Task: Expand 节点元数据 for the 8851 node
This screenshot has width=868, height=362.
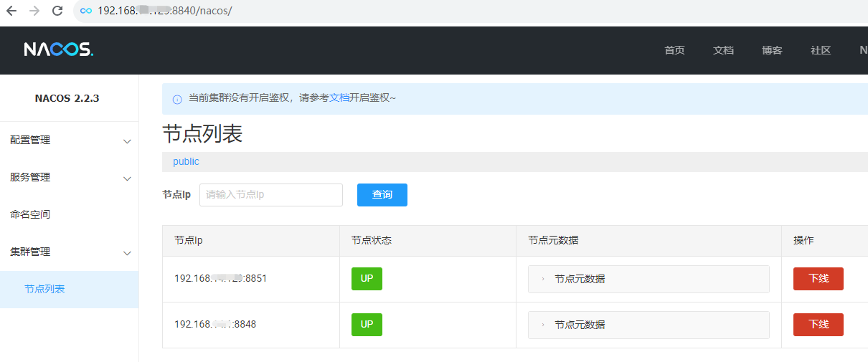Action: (648, 279)
